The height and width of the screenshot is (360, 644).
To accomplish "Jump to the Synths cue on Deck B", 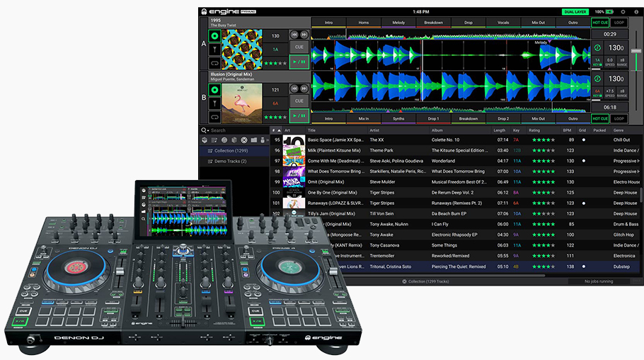I will pyautogui.click(x=398, y=118).
